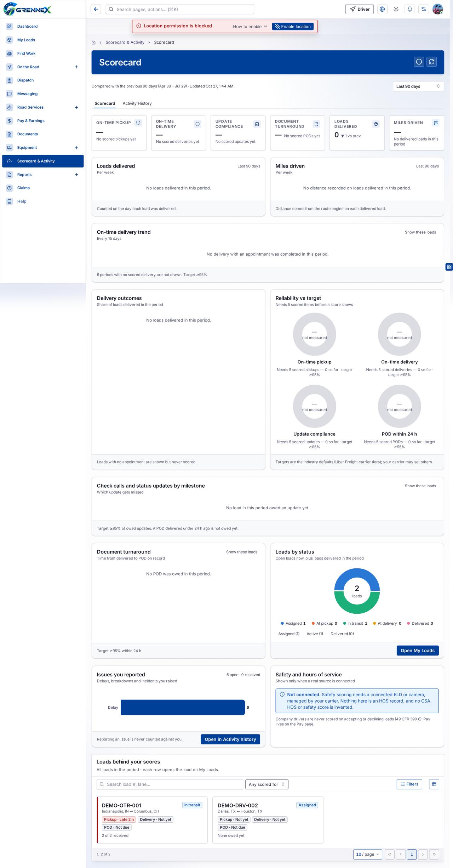Focus the Search load #, lane field

170,784
